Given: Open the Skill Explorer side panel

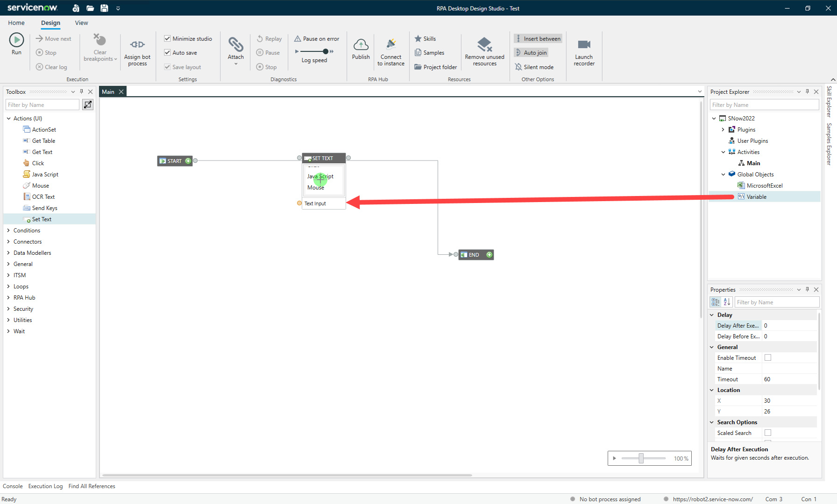Looking at the screenshot, I should tap(829, 101).
